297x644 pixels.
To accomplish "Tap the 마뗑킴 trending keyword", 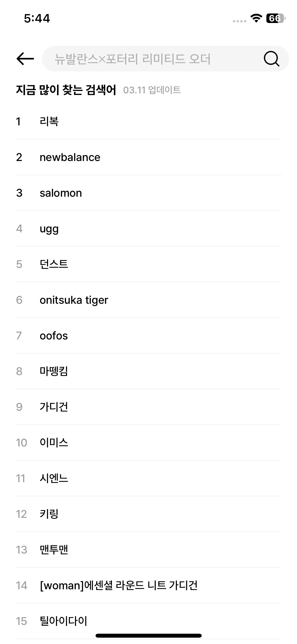I will [148, 371].
